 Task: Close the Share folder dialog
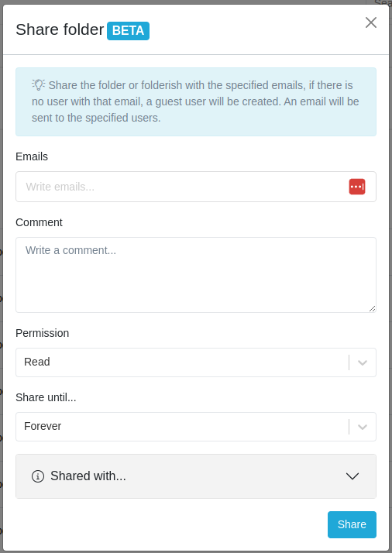tap(371, 22)
